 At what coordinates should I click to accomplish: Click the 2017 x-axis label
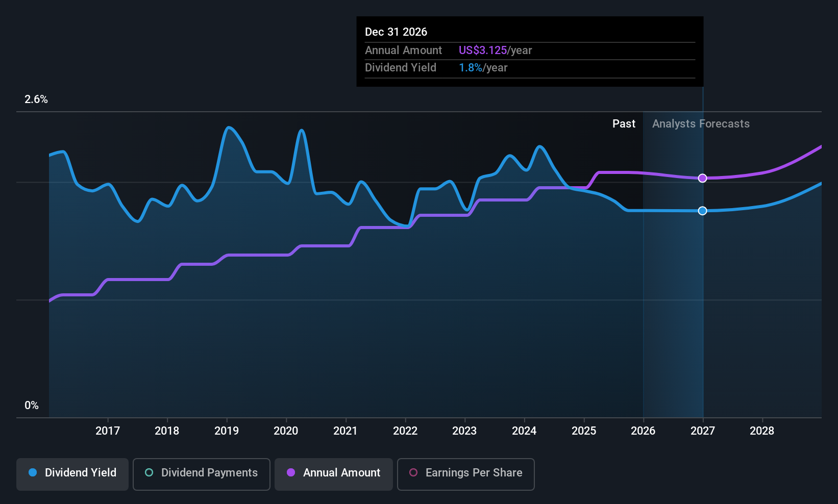click(108, 431)
